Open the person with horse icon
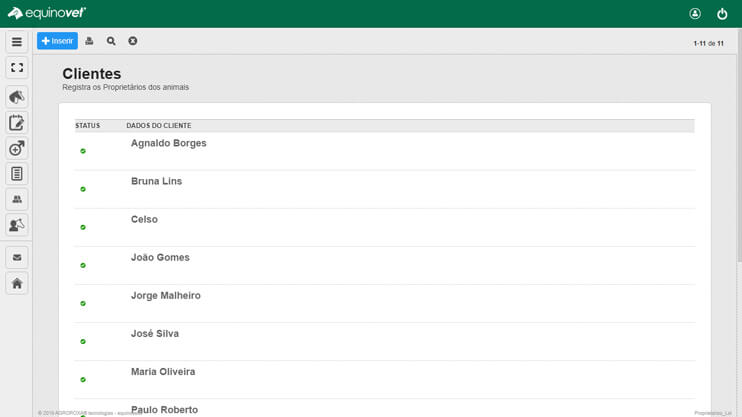742x417 pixels. 17,225
